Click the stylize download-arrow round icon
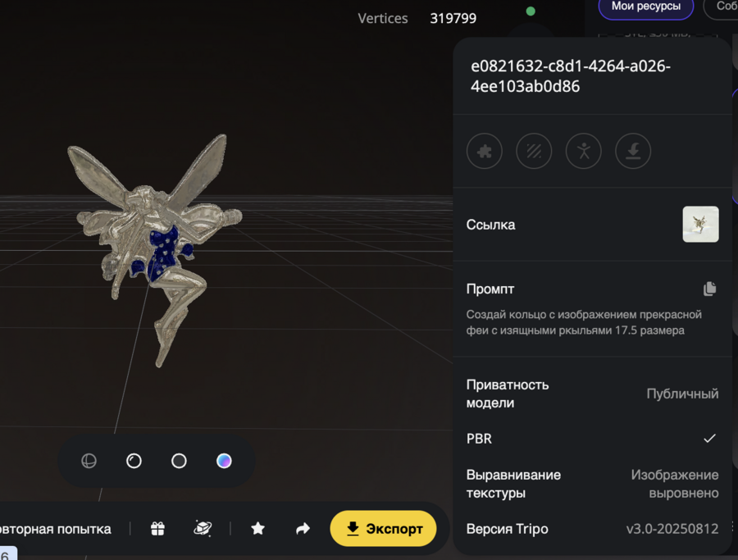 [x=633, y=151]
